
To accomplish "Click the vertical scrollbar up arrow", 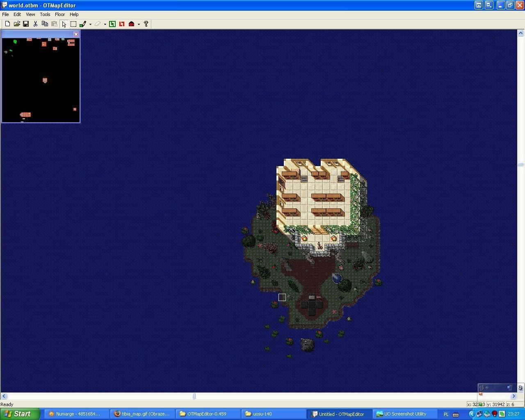I will 520,33.
